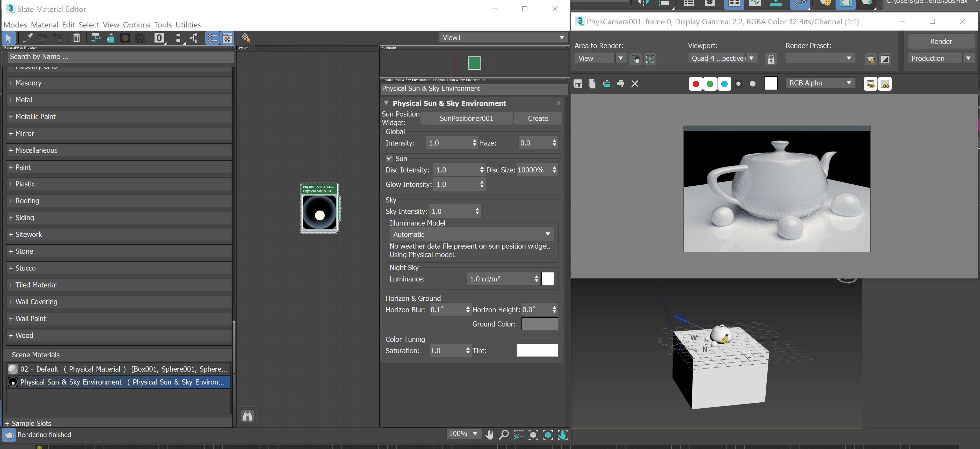Click the SunPositioner001 widget button

tap(466, 118)
